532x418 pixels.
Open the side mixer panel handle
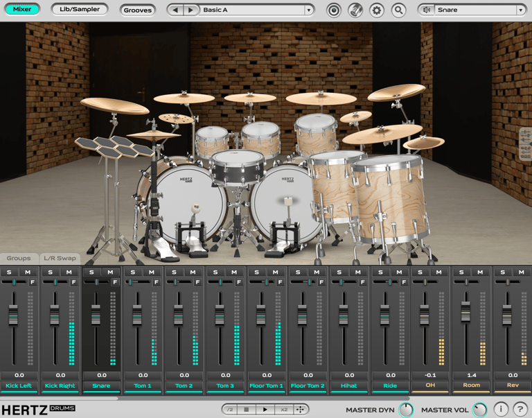tap(526, 144)
